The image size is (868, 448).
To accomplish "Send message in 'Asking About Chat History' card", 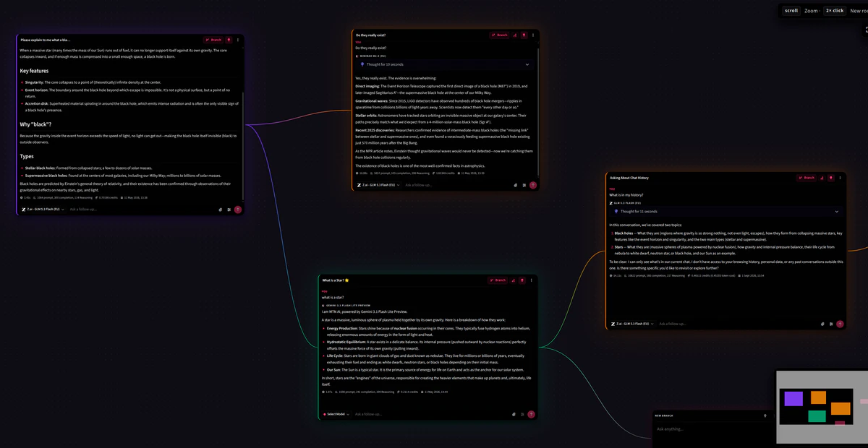I will 841,324.
